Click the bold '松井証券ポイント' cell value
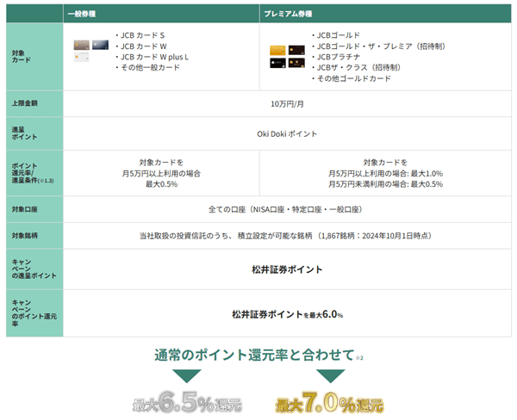 pos(287,269)
